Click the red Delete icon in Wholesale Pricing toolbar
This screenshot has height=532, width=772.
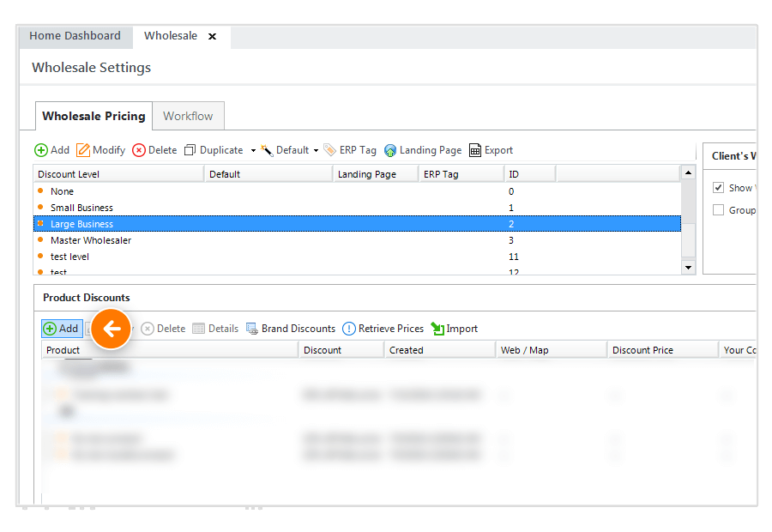tap(139, 150)
